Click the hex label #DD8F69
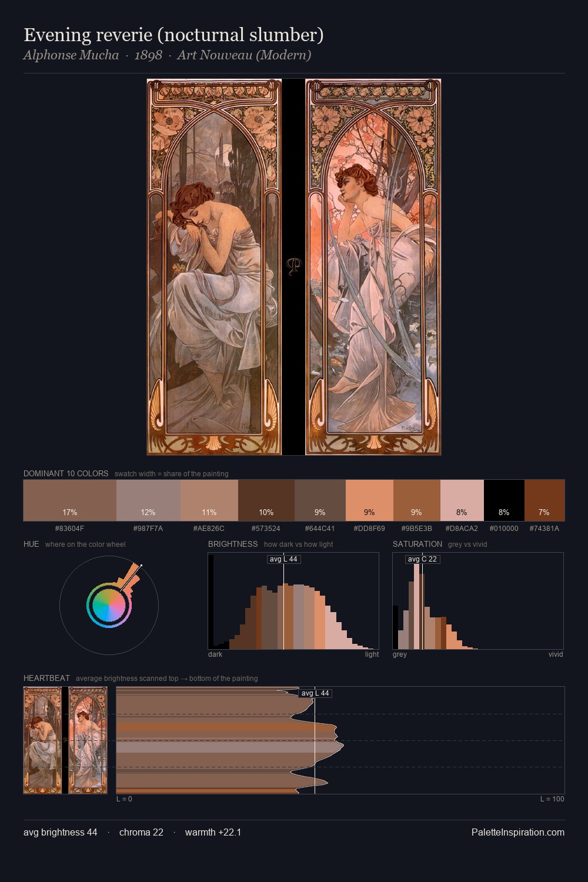 coord(369,529)
